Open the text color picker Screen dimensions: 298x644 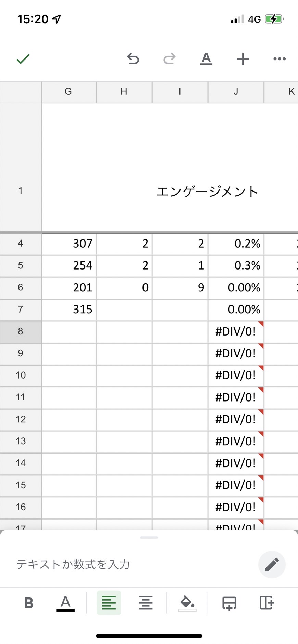click(65, 603)
